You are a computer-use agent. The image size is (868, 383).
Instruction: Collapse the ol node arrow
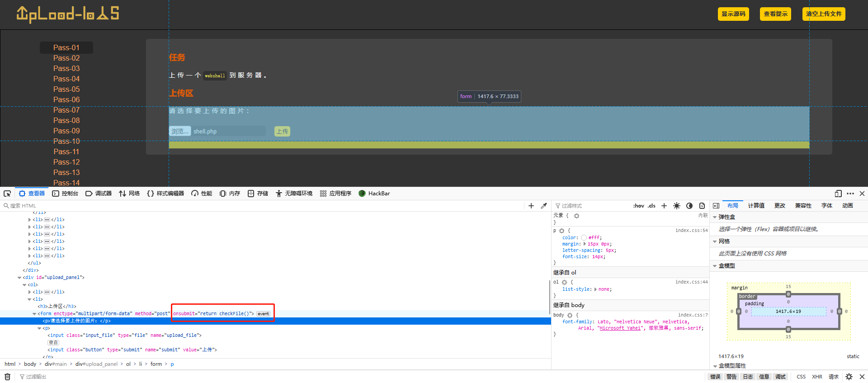[24, 285]
